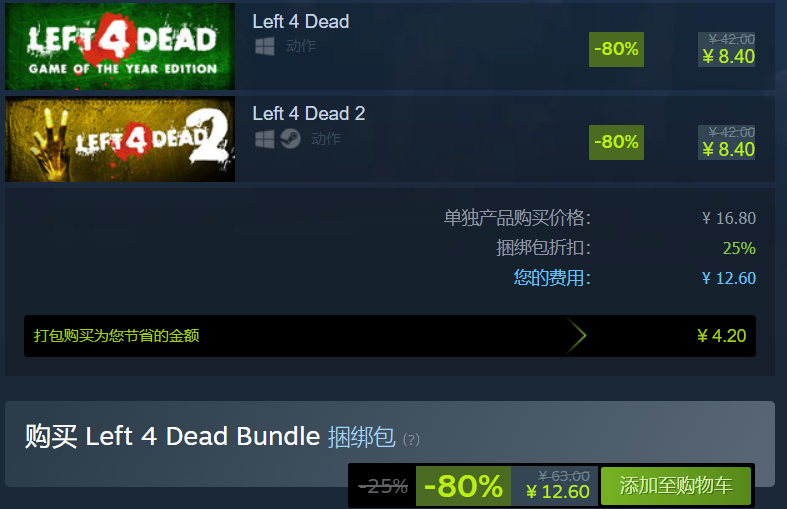Click the ¥4.20 savings amount bar
The height and width of the screenshot is (509, 787).
[x=390, y=336]
